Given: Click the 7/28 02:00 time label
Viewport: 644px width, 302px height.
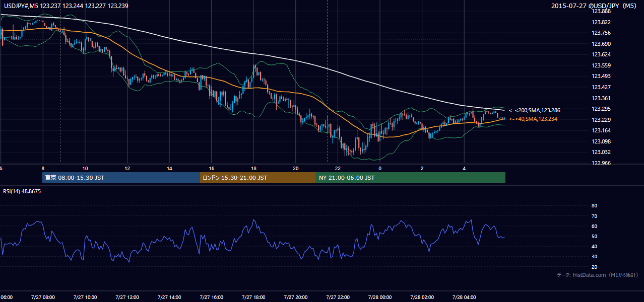Looking at the screenshot, I should [x=422, y=297].
